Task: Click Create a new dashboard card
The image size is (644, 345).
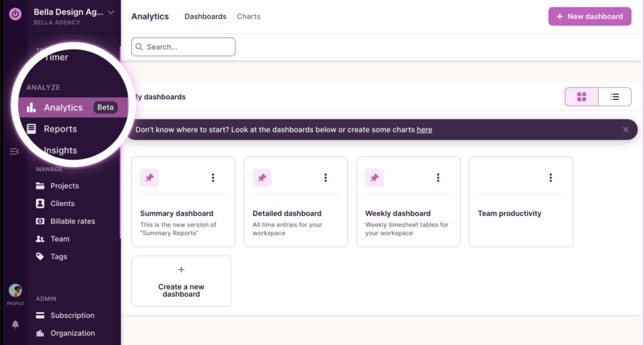Action: point(181,281)
